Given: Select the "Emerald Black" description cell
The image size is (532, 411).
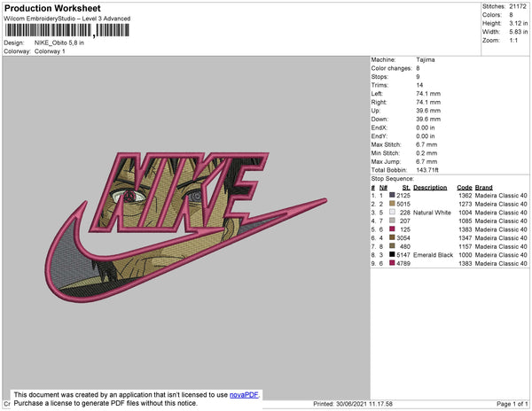Looking at the screenshot, I should [x=433, y=255].
